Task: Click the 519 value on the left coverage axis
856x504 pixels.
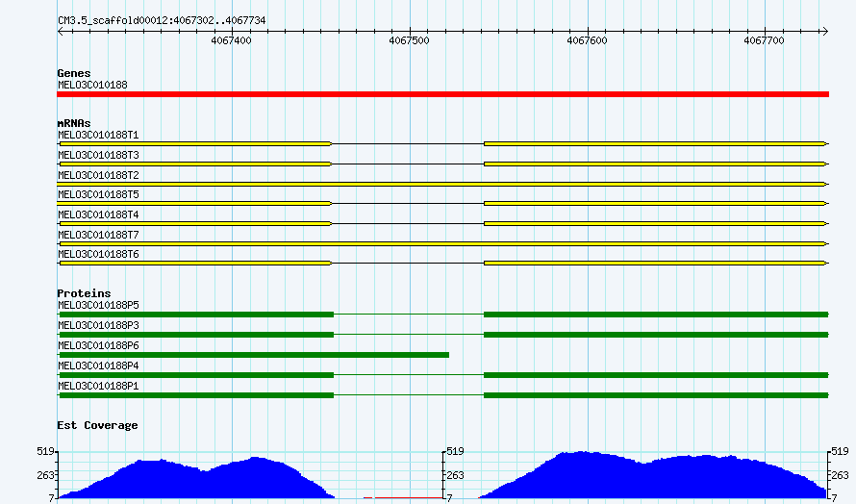Action: click(45, 451)
